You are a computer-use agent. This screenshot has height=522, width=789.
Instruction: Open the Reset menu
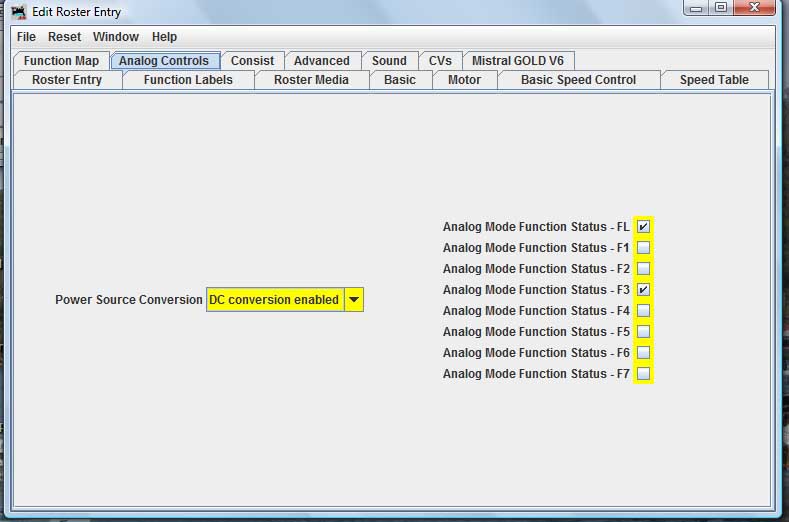pos(64,37)
